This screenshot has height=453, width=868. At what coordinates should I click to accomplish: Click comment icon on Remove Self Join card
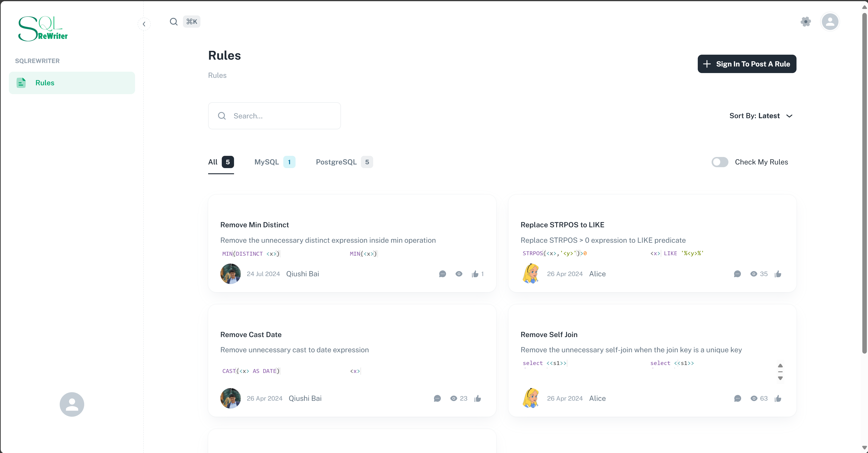(737, 398)
